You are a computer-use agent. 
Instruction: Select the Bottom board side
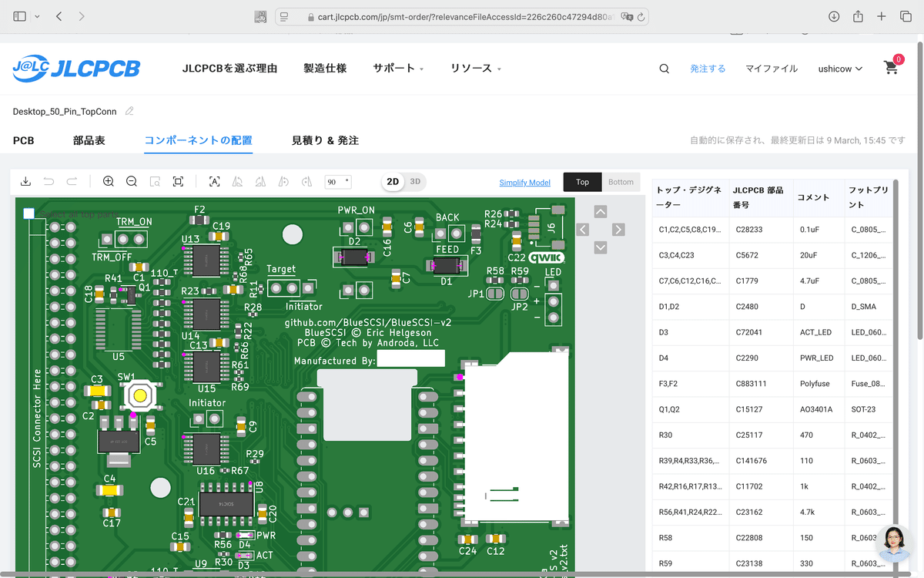point(621,182)
